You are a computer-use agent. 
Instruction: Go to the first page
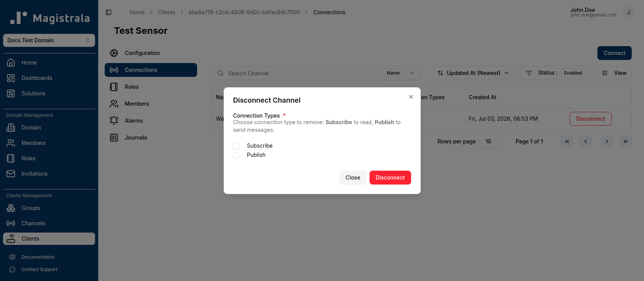click(567, 141)
